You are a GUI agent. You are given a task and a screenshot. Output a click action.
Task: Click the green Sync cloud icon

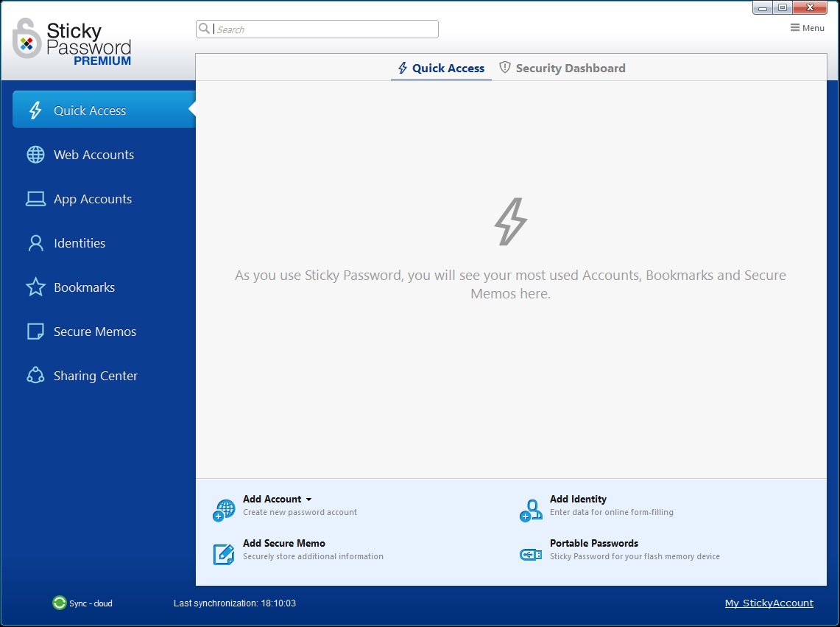pos(60,603)
